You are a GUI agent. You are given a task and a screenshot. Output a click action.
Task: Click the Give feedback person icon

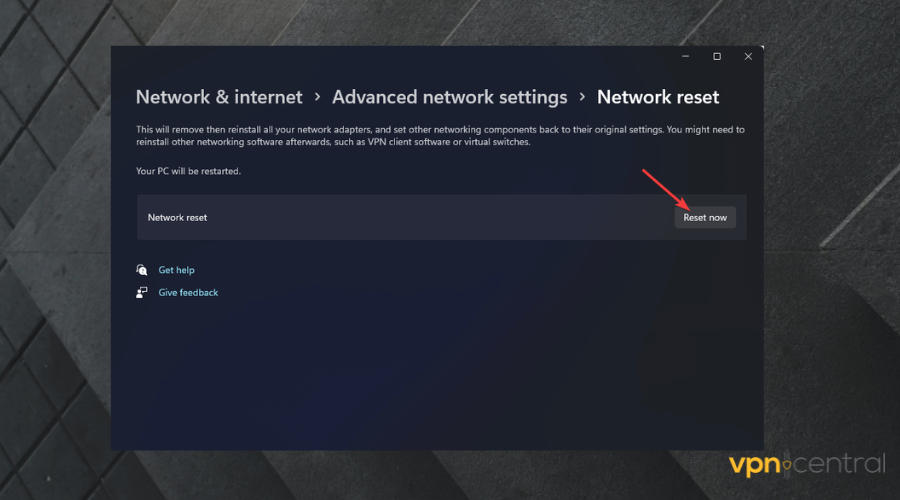pyautogui.click(x=142, y=293)
